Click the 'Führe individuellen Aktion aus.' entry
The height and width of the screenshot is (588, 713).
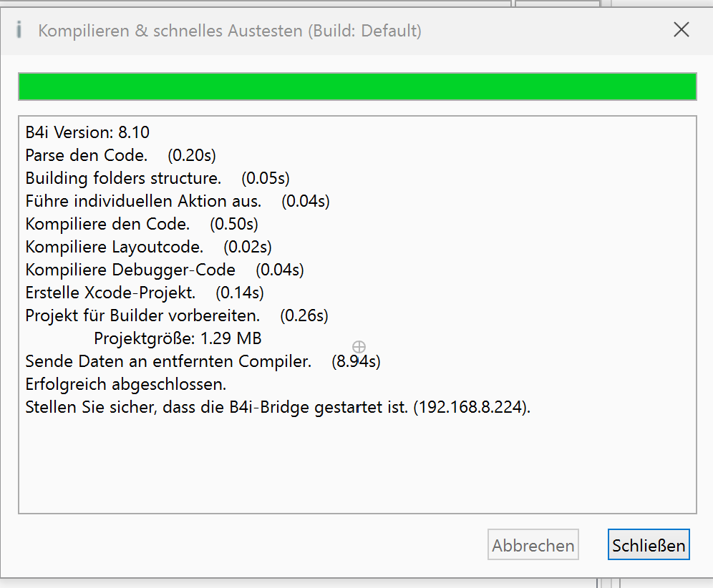pos(143,201)
